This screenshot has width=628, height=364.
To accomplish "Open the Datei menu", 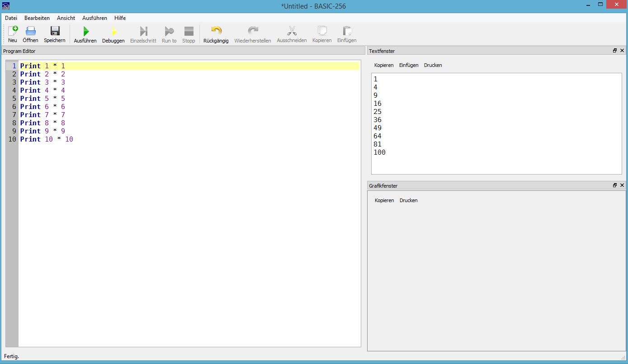I will coord(11,18).
